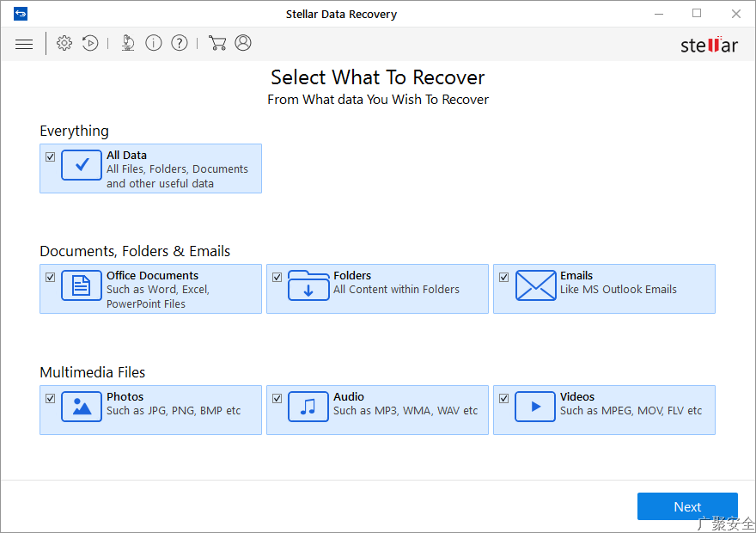Open the info icon in toolbar
756x533 pixels.
pos(154,43)
